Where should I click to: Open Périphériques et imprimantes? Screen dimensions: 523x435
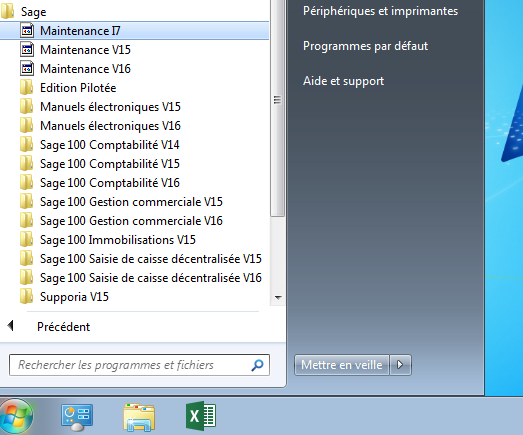click(380, 11)
